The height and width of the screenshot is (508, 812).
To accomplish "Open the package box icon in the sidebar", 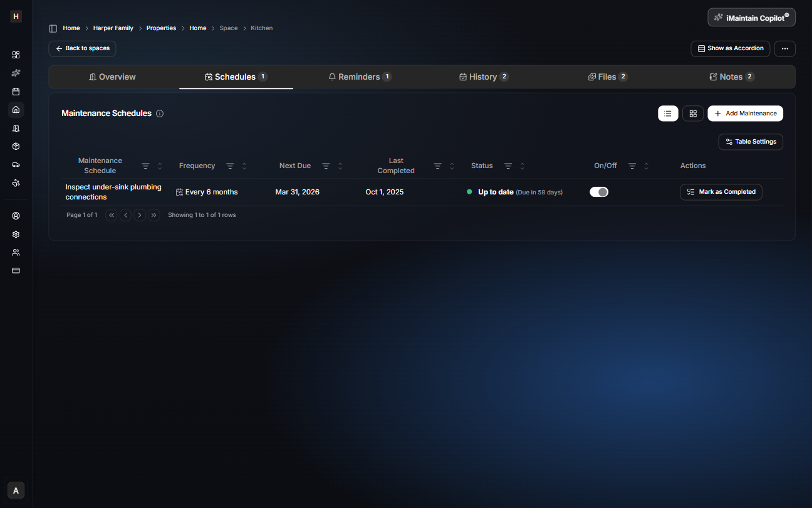I will tap(16, 146).
